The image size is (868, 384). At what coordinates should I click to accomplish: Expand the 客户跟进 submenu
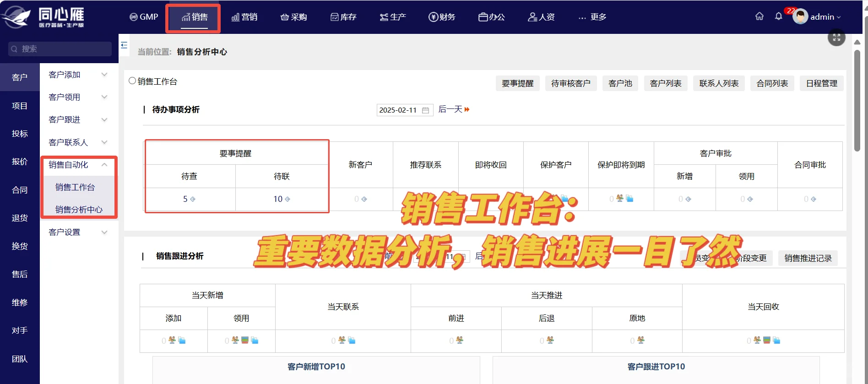pyautogui.click(x=104, y=119)
